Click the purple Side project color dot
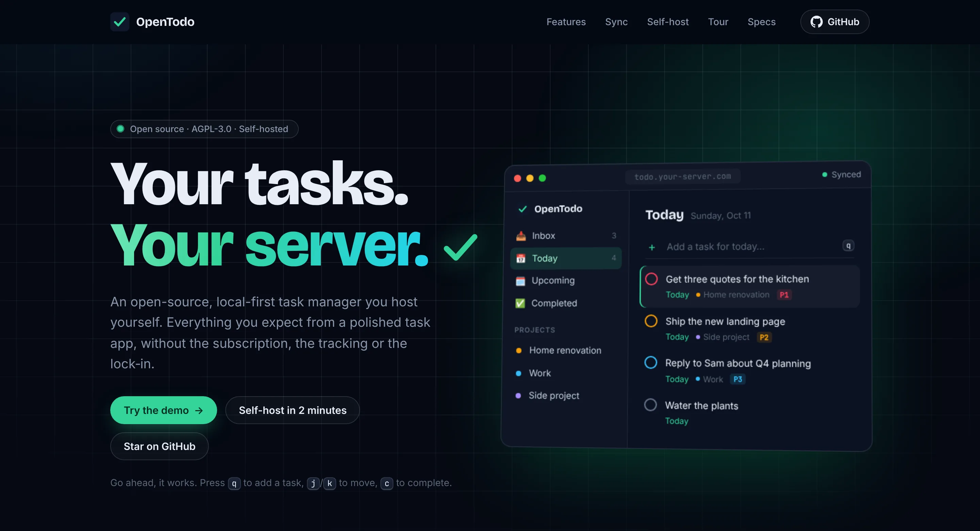Viewport: 980px width, 531px height. click(x=518, y=396)
